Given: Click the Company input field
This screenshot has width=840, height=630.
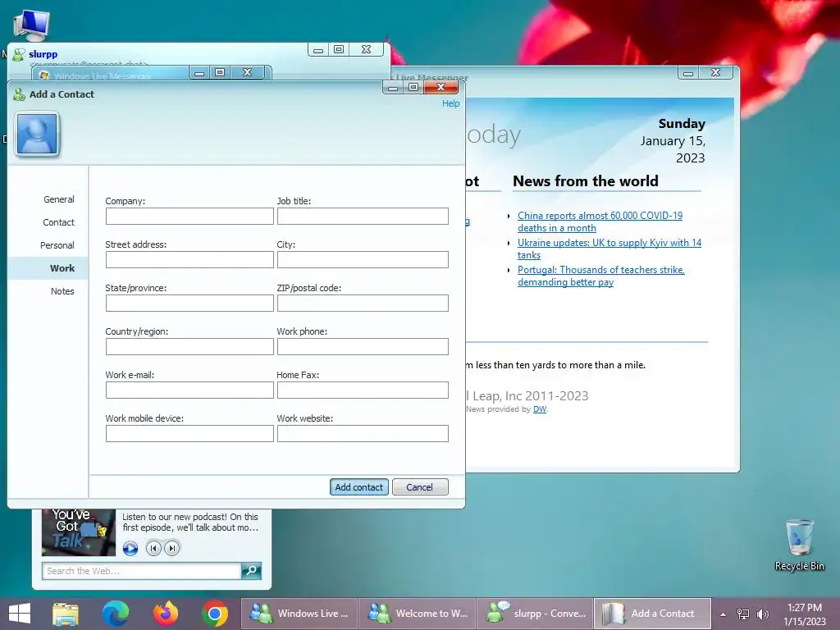Looking at the screenshot, I should click(189, 217).
